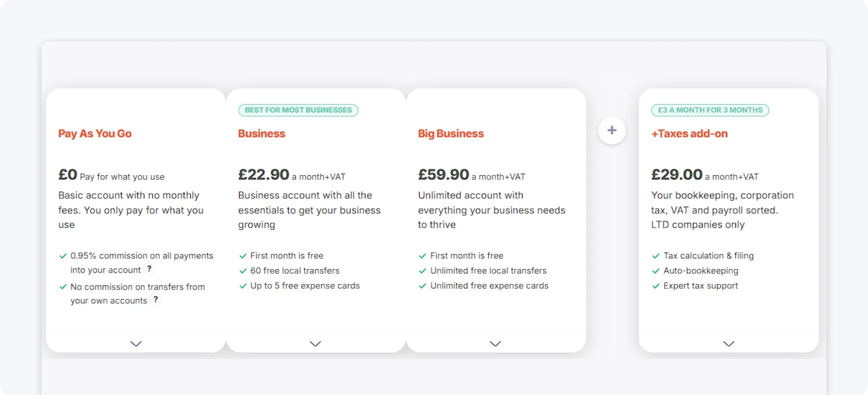Click the plus icon between plan cards
The width and height of the screenshot is (868, 395).
[x=612, y=130]
